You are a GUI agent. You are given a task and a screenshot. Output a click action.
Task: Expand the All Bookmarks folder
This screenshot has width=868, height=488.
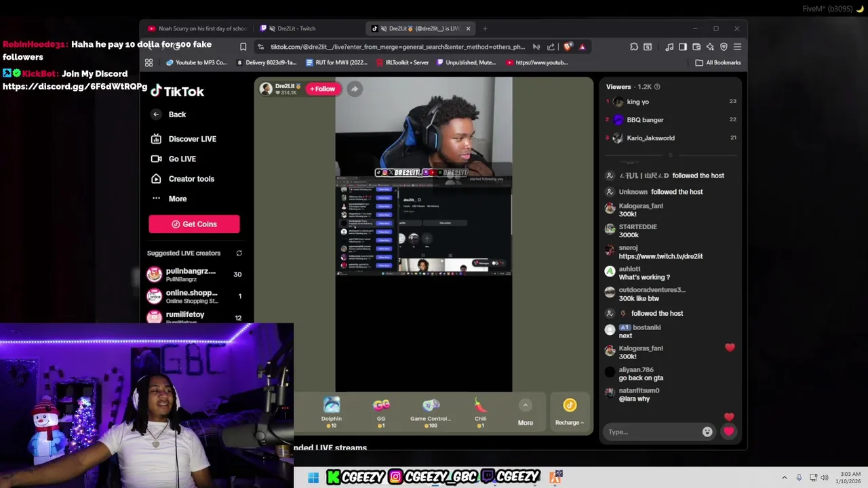click(718, 62)
